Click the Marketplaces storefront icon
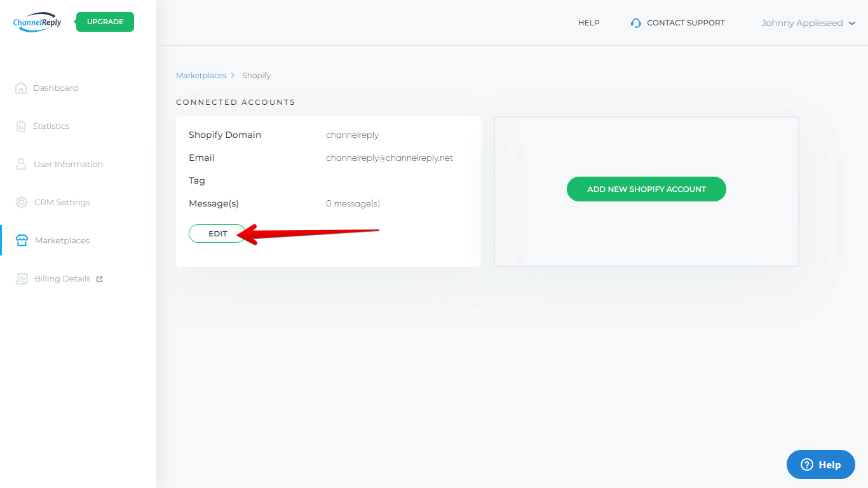Screen dimensions: 868x488 coord(22,240)
